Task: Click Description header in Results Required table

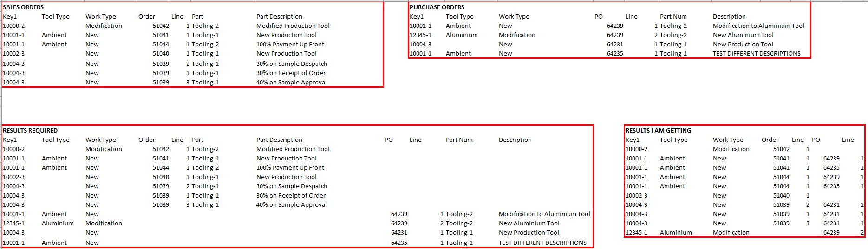Action: 515,140
